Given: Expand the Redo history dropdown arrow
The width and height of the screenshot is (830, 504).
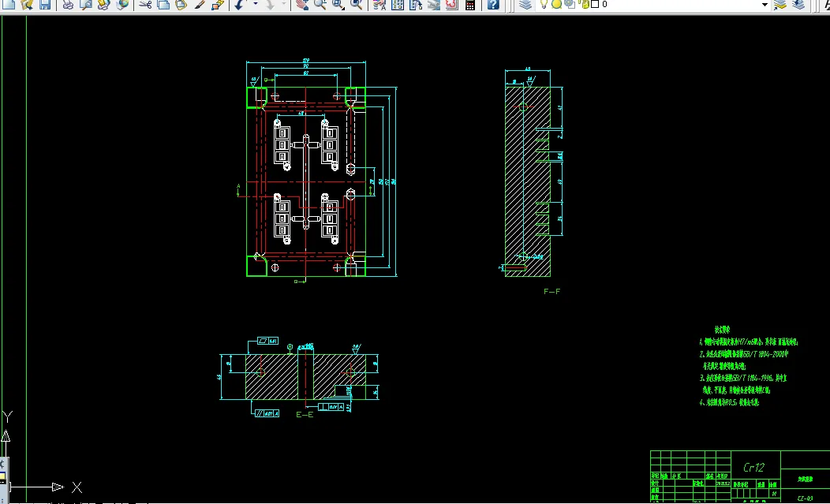Looking at the screenshot, I should click(x=284, y=4).
